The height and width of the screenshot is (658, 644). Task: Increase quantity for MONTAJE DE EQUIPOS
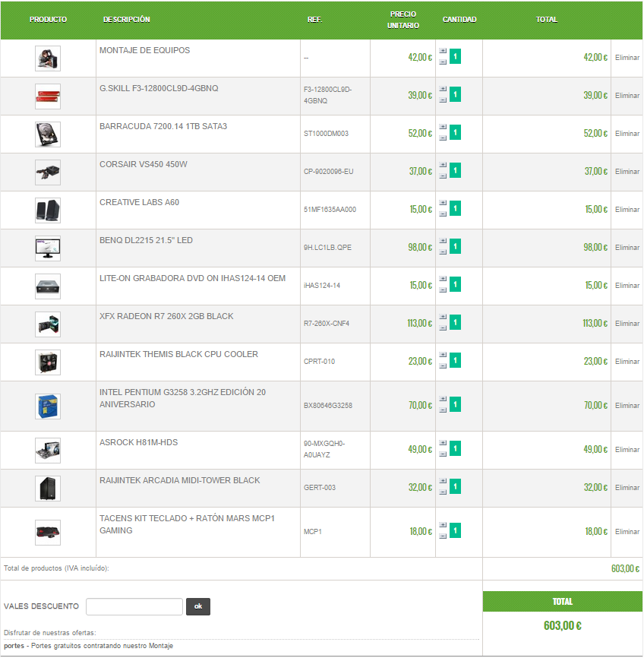[x=443, y=51]
